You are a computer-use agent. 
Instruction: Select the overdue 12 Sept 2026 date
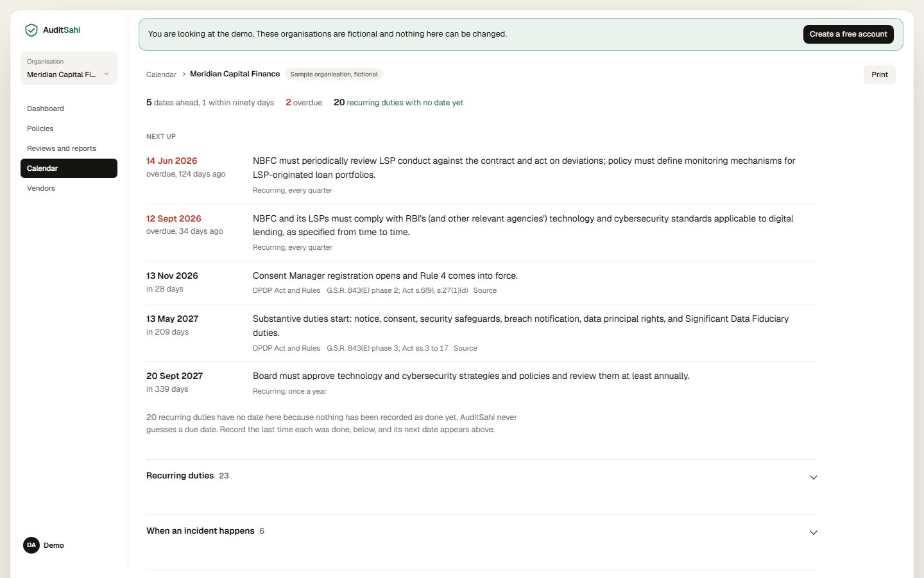173,218
